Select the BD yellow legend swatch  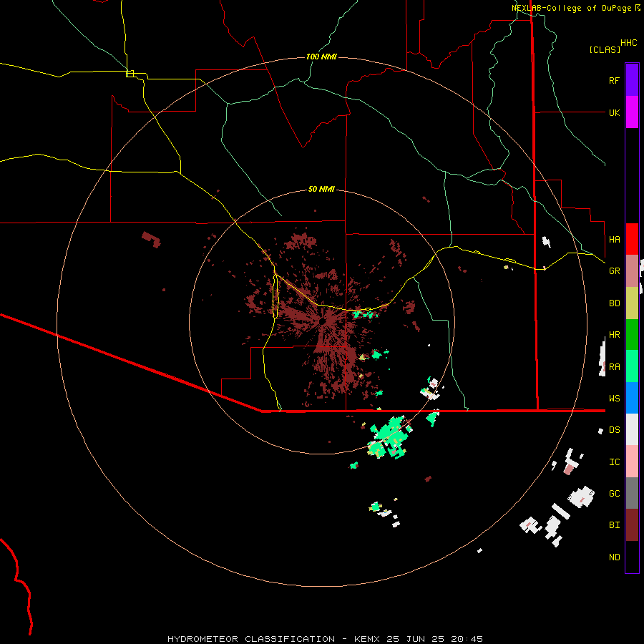click(x=632, y=303)
